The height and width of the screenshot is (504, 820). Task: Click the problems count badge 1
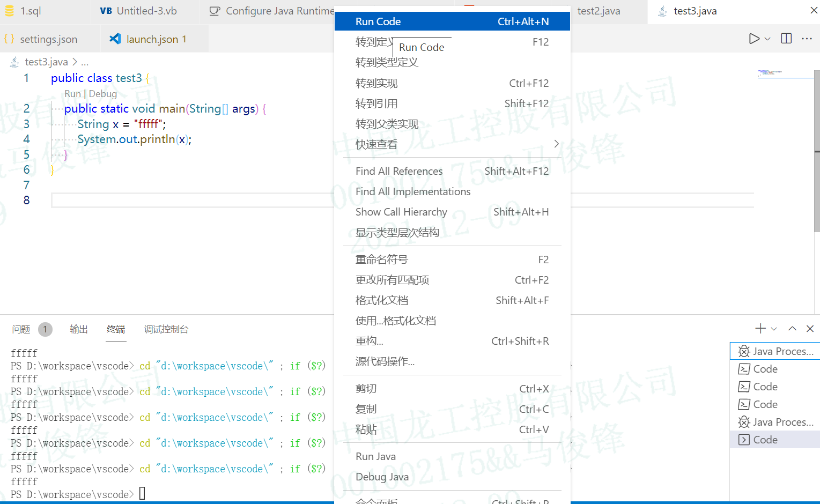click(45, 329)
